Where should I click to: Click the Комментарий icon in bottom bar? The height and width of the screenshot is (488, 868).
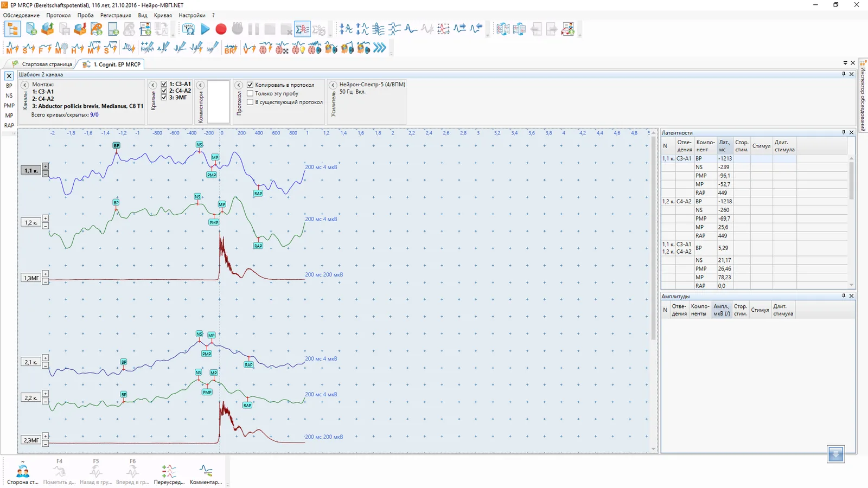click(206, 473)
